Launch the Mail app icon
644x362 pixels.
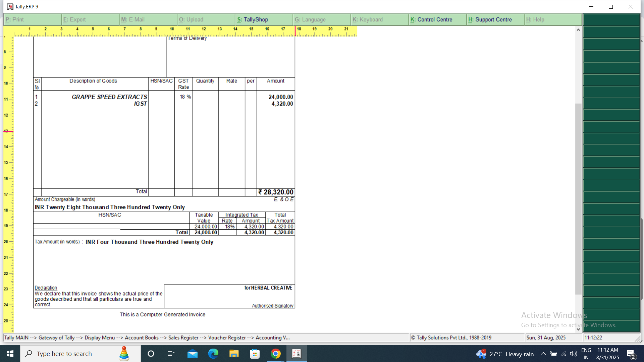(x=193, y=354)
